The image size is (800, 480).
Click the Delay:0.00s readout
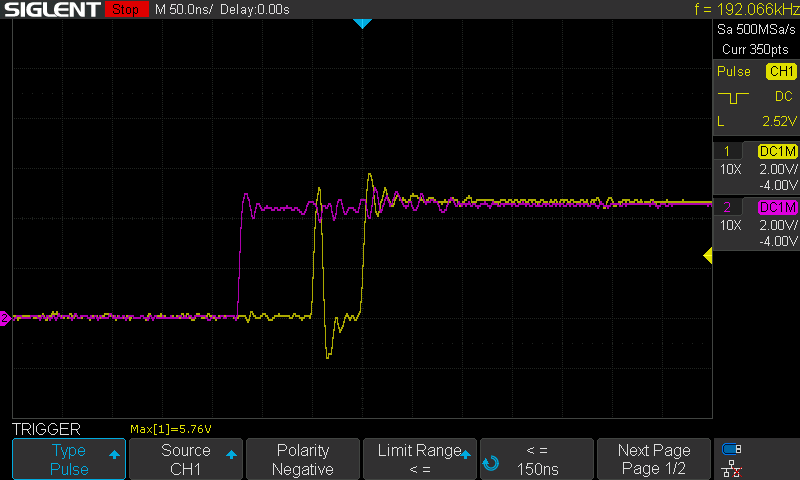pyautogui.click(x=255, y=9)
